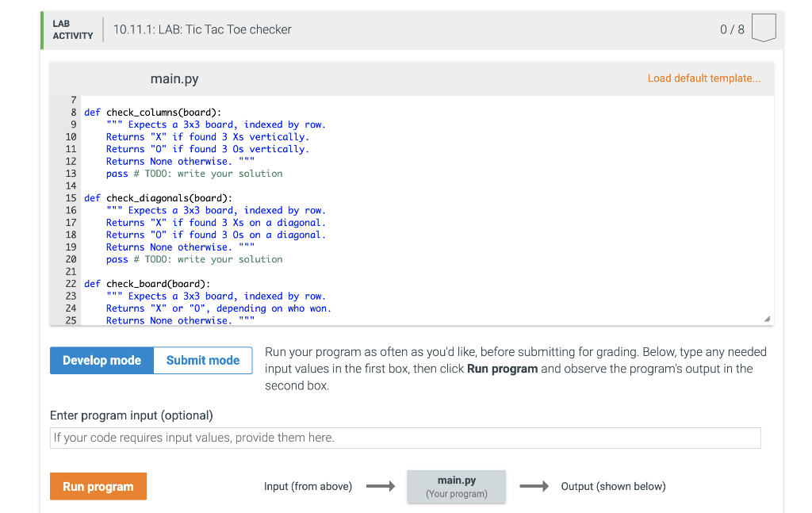Click the arrow pointing to Output (shown below)
The width and height of the screenshot is (812, 513).
coord(534,486)
